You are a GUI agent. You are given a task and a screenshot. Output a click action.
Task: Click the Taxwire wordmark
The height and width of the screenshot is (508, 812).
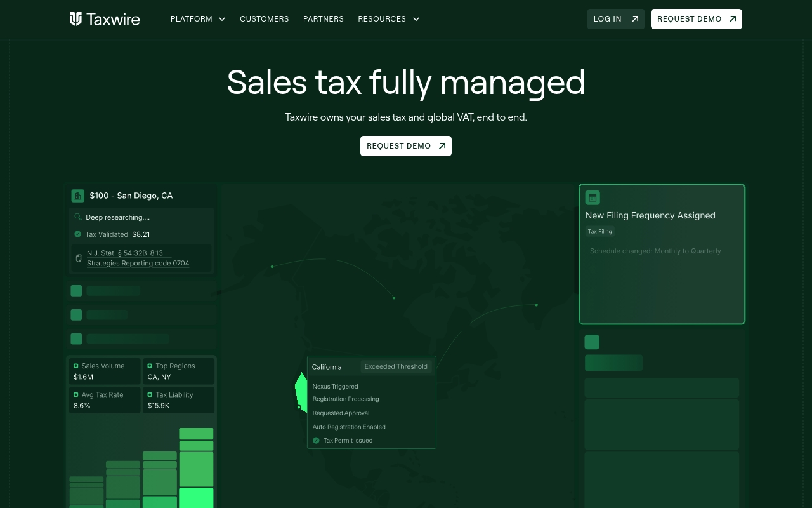114,19
